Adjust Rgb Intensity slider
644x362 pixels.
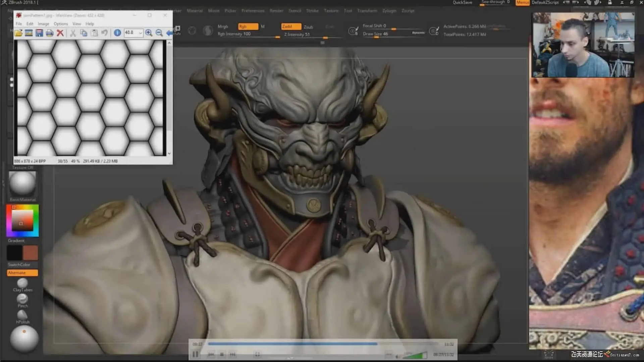(x=248, y=34)
